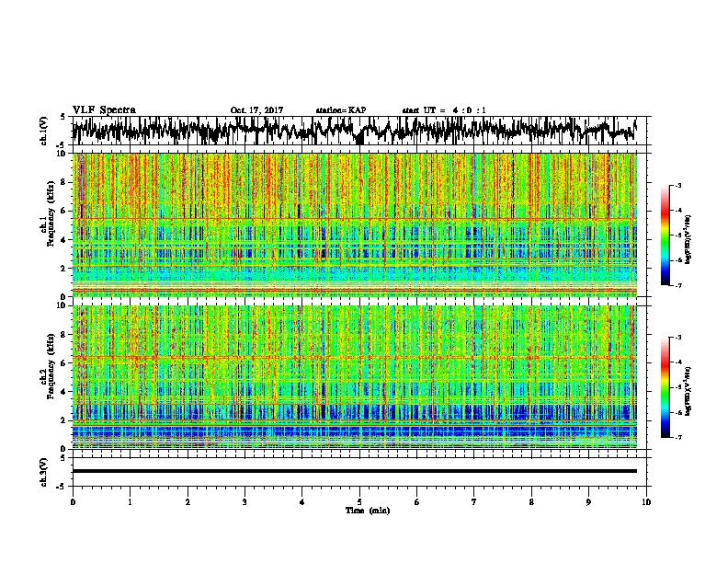This screenshot has height=563, width=728.
Task: Click the flat black ch.3 signal line
Action: [x=354, y=471]
